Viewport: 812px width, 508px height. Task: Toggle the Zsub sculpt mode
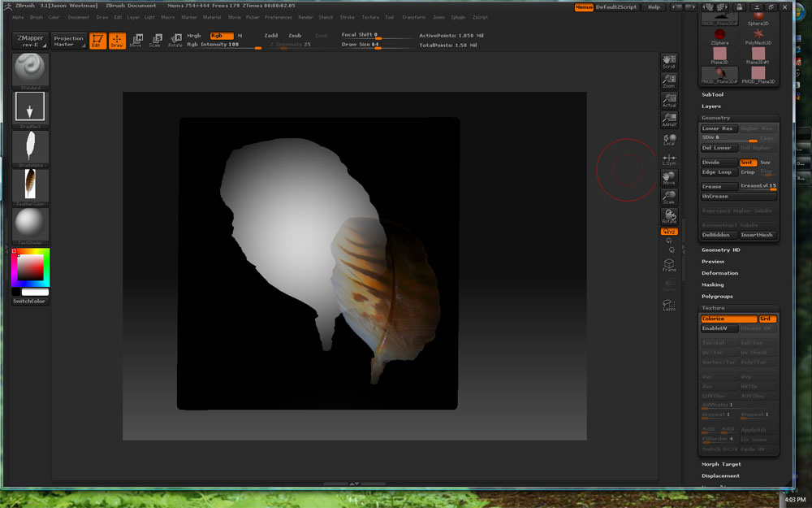tap(295, 36)
